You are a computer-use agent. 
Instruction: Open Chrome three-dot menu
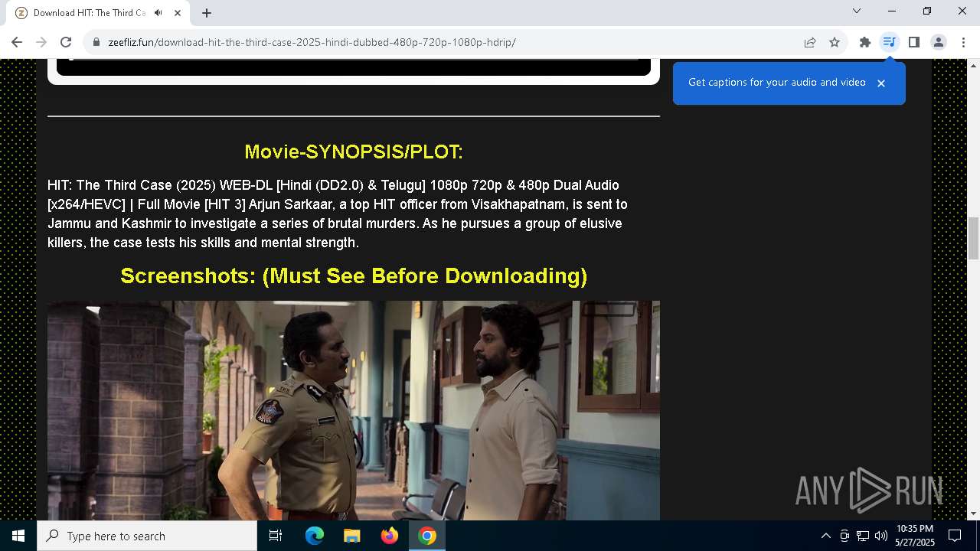click(x=963, y=42)
